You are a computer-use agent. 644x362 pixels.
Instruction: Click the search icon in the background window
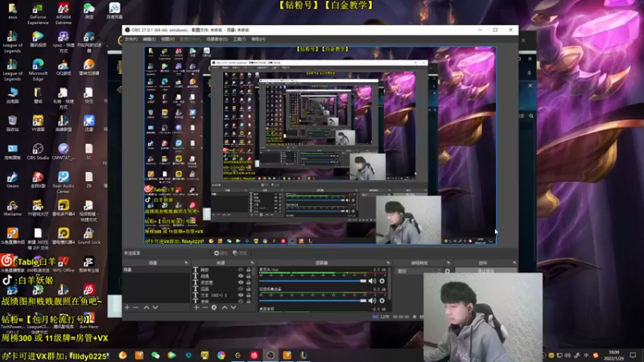(x=531, y=116)
